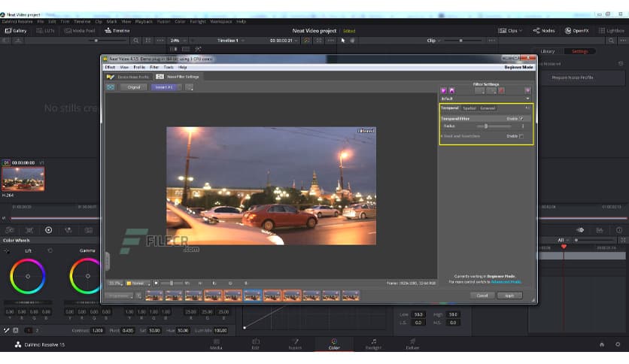Click the viewer search magnifier icon
Screen dimensions: 629x364
tap(136, 41)
